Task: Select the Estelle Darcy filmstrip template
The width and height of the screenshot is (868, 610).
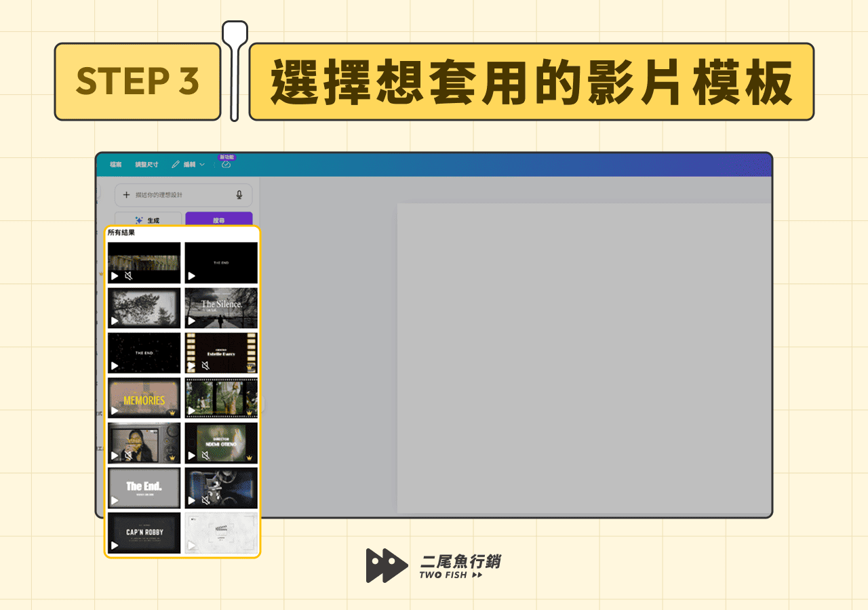Action: pyautogui.click(x=221, y=352)
